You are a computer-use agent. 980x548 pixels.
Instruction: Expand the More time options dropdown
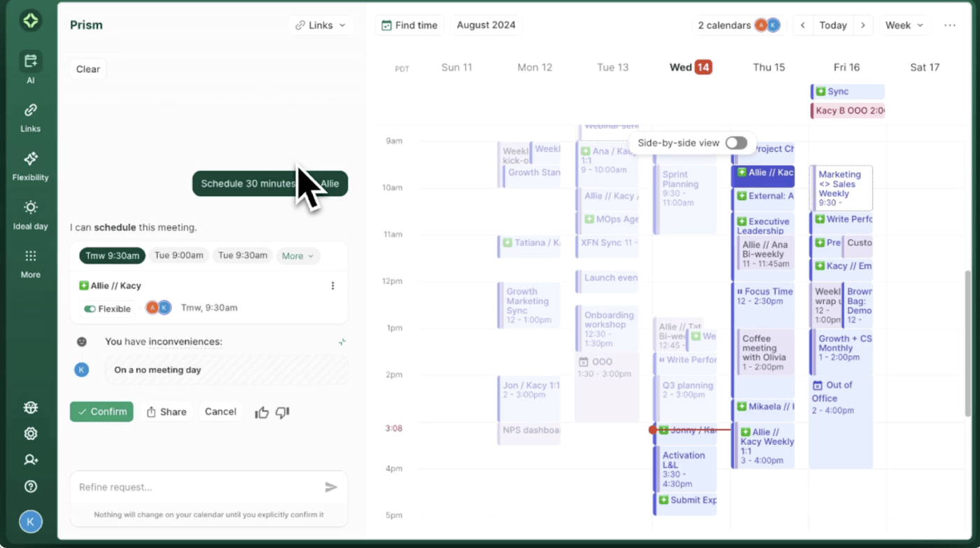[x=298, y=256]
